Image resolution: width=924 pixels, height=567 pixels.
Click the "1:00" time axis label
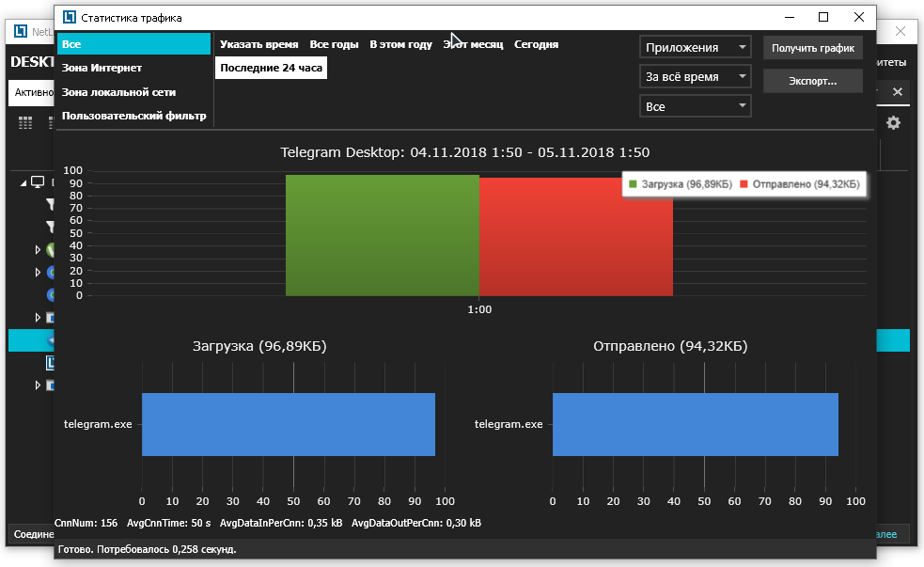coord(479,309)
